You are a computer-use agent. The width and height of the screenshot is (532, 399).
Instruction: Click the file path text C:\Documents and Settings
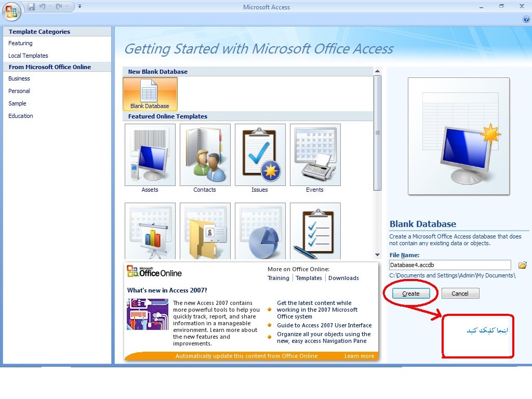point(453,275)
